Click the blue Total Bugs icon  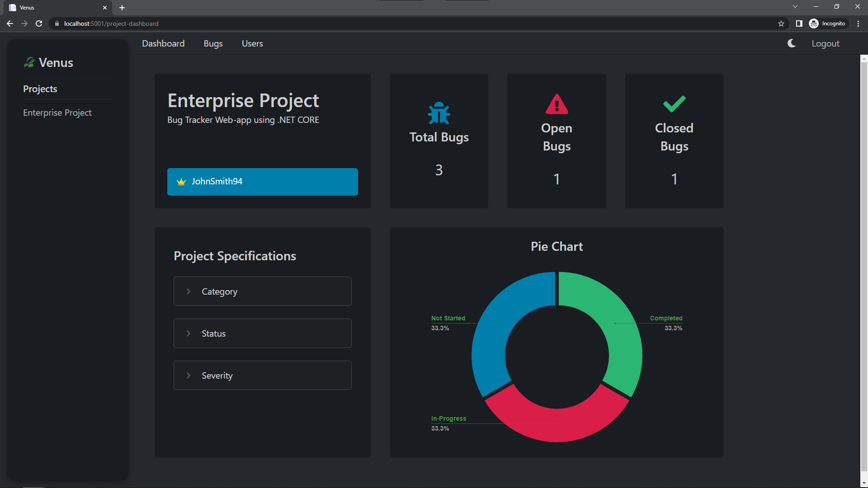(x=439, y=113)
